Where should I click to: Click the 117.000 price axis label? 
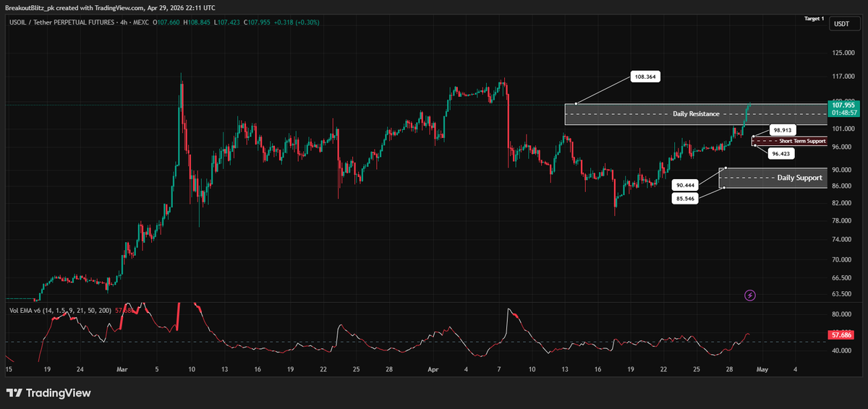coord(842,76)
